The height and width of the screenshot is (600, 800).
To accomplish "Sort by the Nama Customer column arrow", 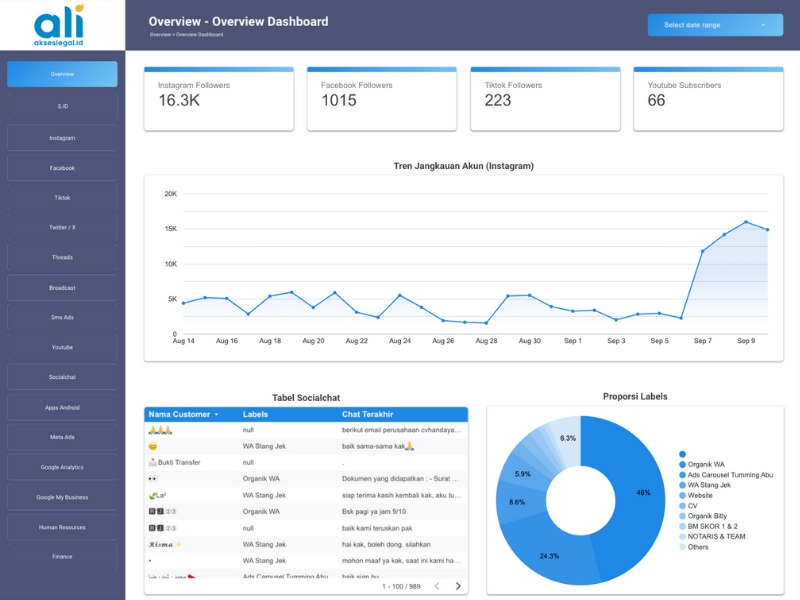I will [x=217, y=414].
